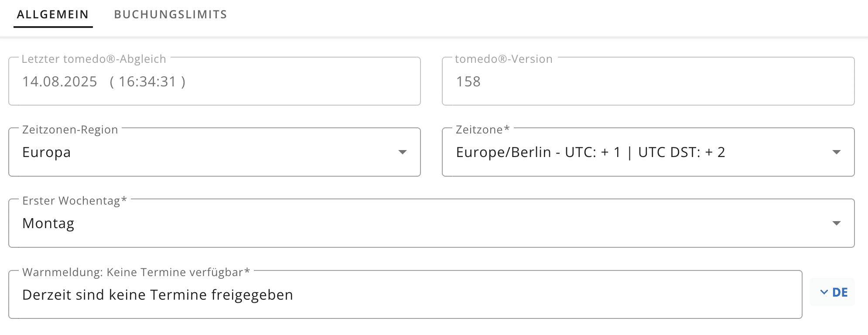
Task: Click the chevron icon beside DE
Action: click(824, 292)
